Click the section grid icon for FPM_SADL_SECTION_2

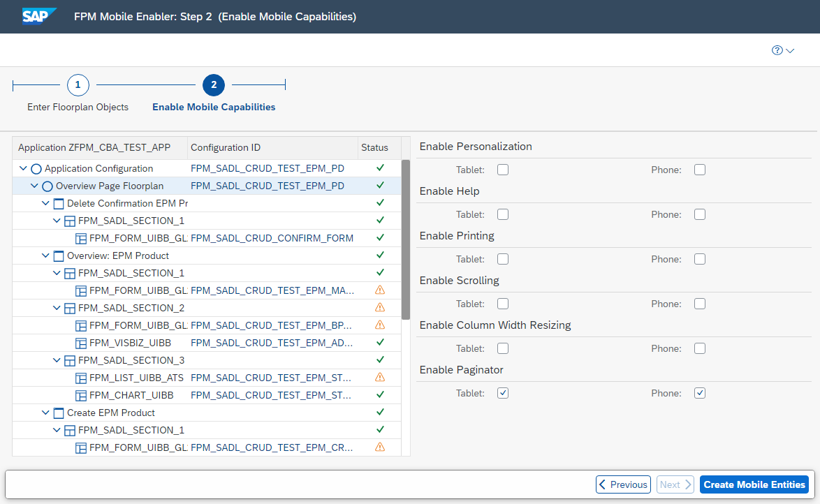click(68, 307)
